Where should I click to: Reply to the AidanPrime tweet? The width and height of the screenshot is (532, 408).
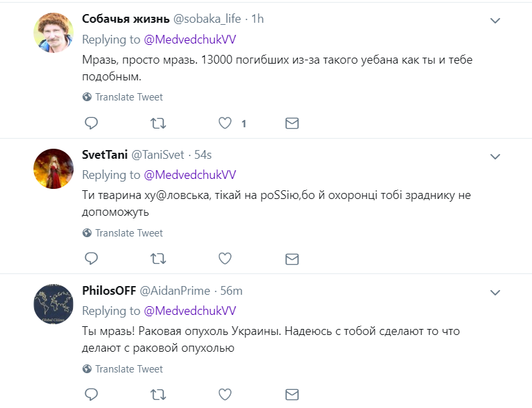click(x=92, y=394)
